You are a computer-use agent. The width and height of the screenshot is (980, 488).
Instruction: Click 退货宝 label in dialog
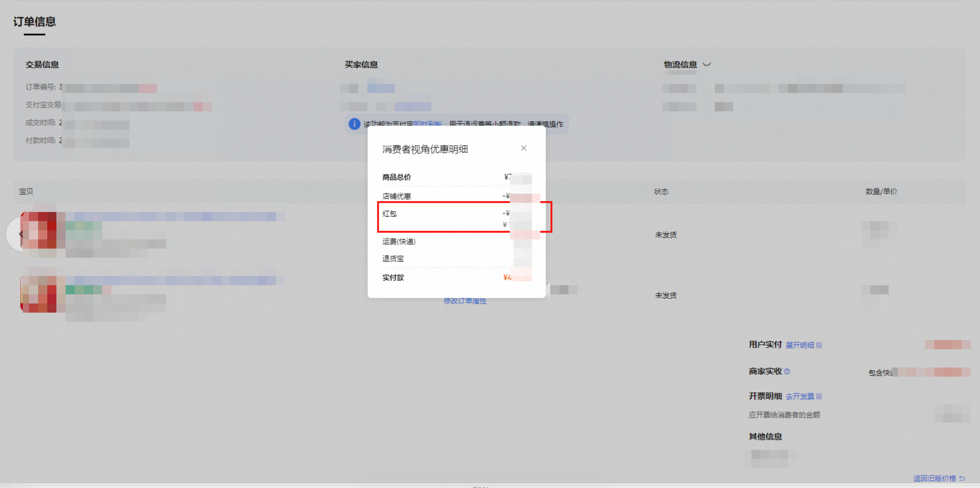pos(393,258)
